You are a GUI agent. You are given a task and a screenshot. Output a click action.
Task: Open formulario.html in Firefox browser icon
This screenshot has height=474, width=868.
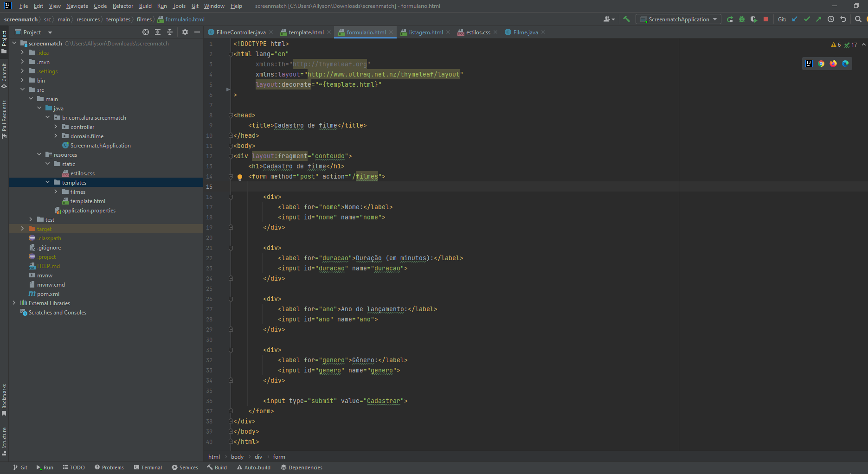pyautogui.click(x=833, y=64)
